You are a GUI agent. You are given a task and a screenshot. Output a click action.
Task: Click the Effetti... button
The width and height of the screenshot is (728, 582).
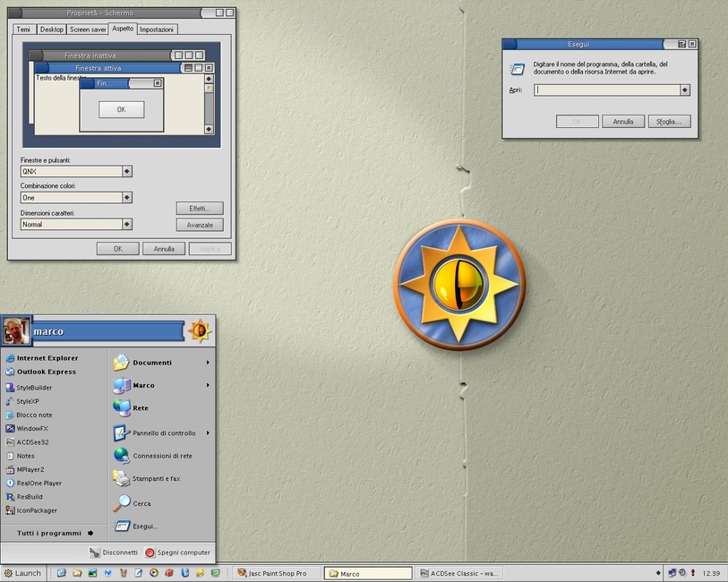(x=200, y=209)
